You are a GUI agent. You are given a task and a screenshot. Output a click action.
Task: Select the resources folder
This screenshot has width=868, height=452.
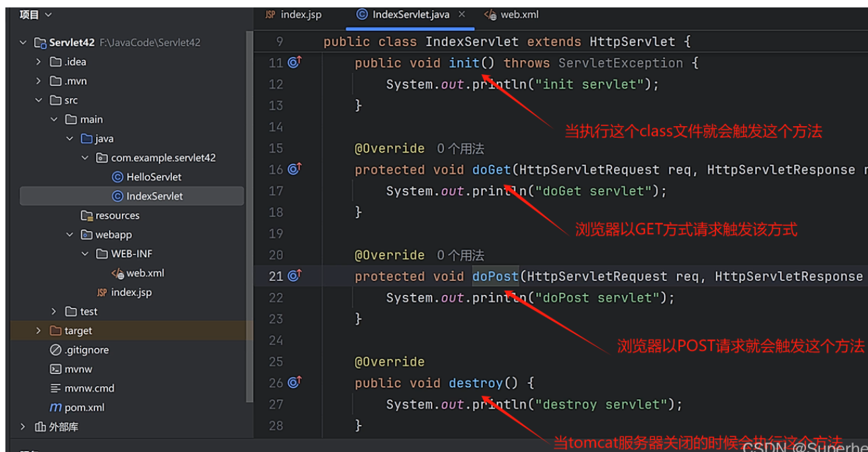pyautogui.click(x=117, y=216)
